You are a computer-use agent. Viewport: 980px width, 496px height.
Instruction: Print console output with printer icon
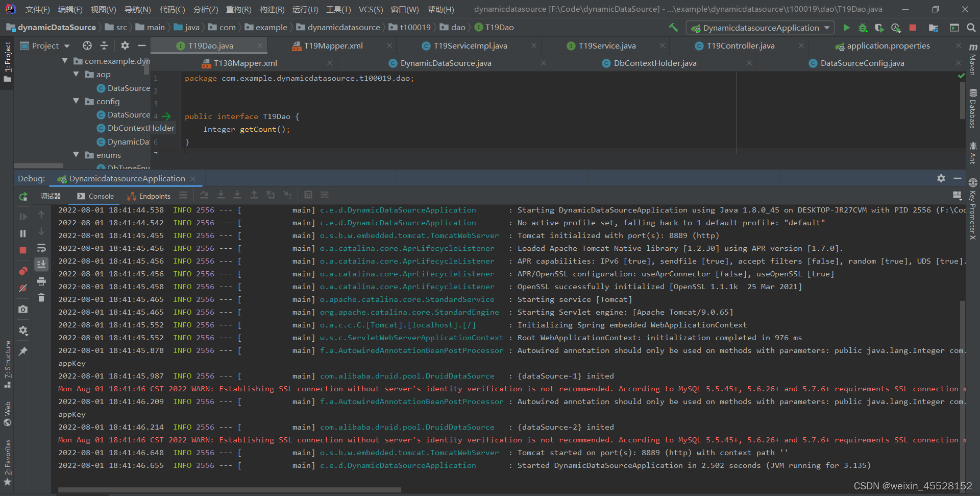click(41, 281)
